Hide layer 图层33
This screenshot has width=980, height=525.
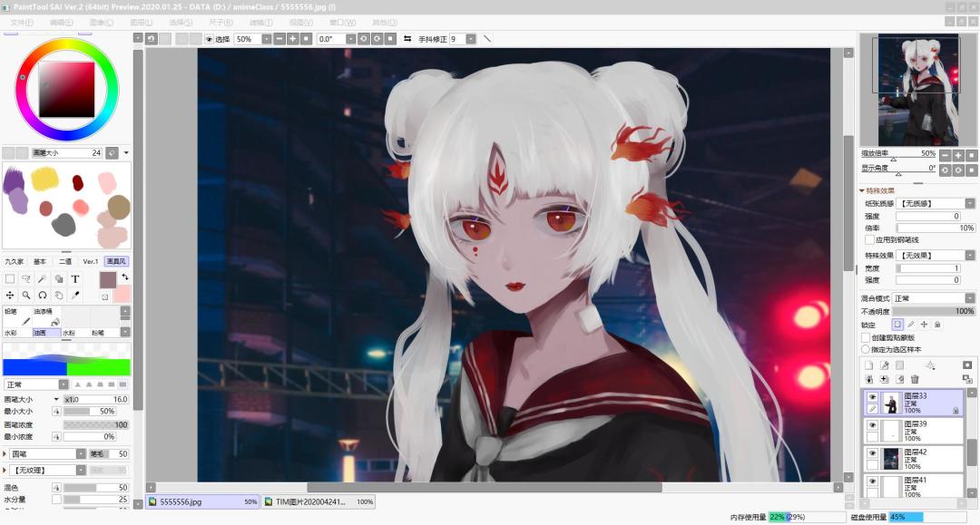point(873,397)
